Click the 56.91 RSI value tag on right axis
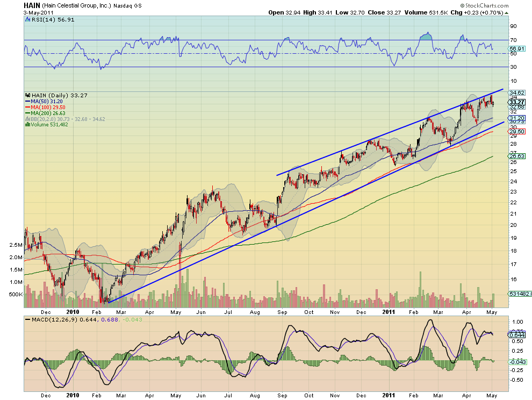The height and width of the screenshot is (400, 532). (x=517, y=48)
